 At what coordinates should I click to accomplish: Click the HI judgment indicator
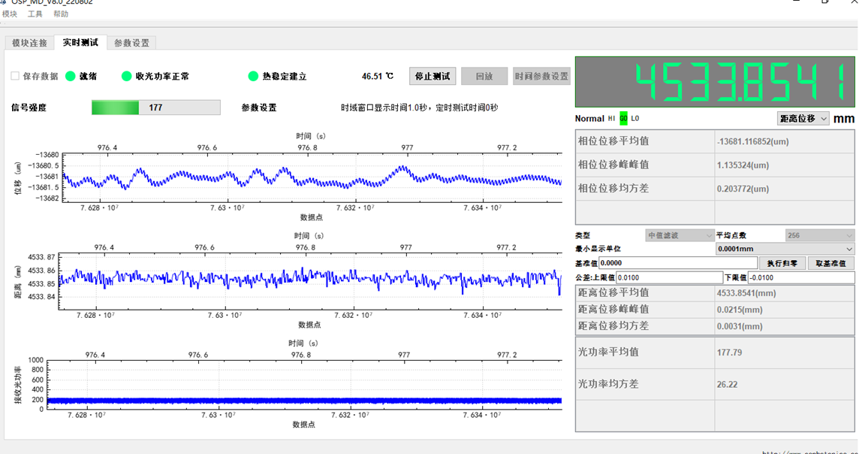click(x=611, y=118)
